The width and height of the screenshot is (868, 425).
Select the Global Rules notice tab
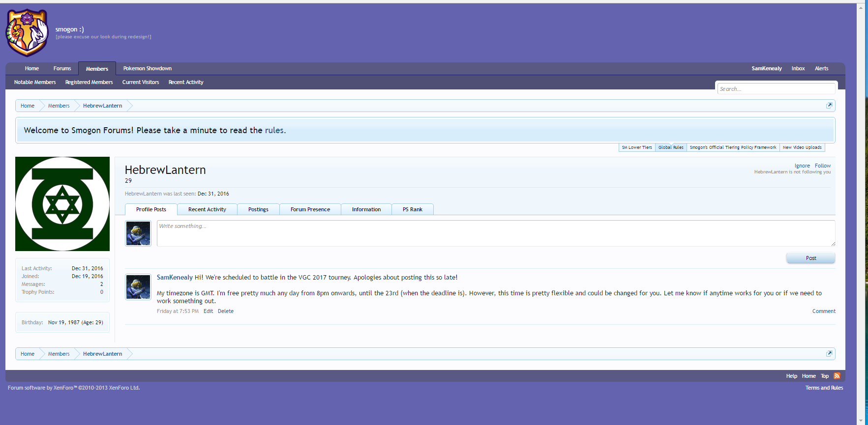(x=671, y=147)
